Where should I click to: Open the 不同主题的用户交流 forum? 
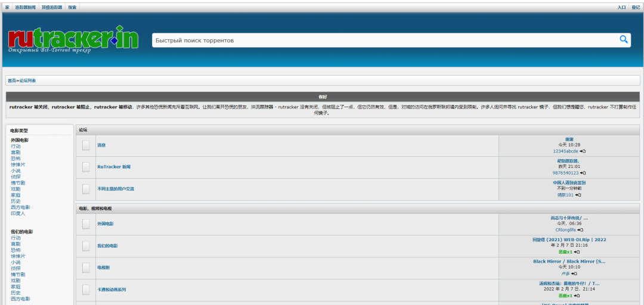click(116, 189)
